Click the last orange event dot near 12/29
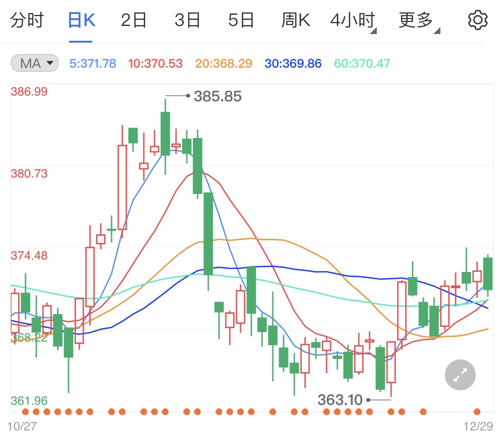Image resolution: width=504 pixels, height=441 pixels. pos(477,412)
